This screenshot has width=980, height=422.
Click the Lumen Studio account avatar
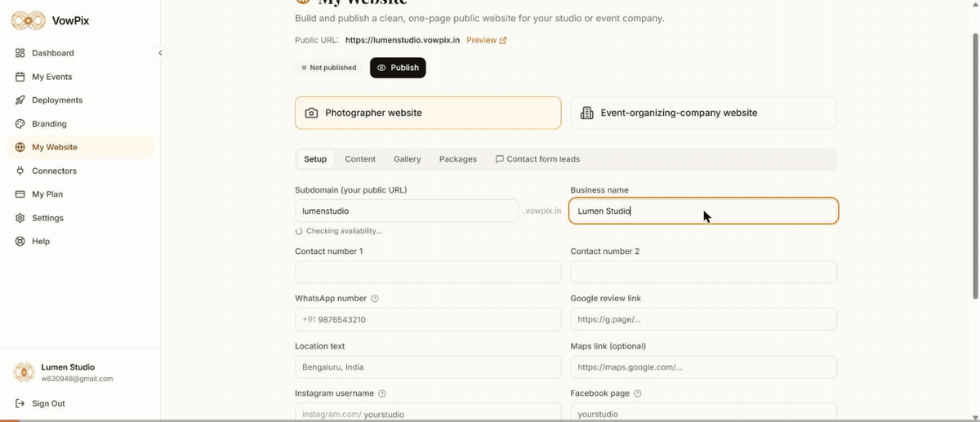tap(24, 372)
